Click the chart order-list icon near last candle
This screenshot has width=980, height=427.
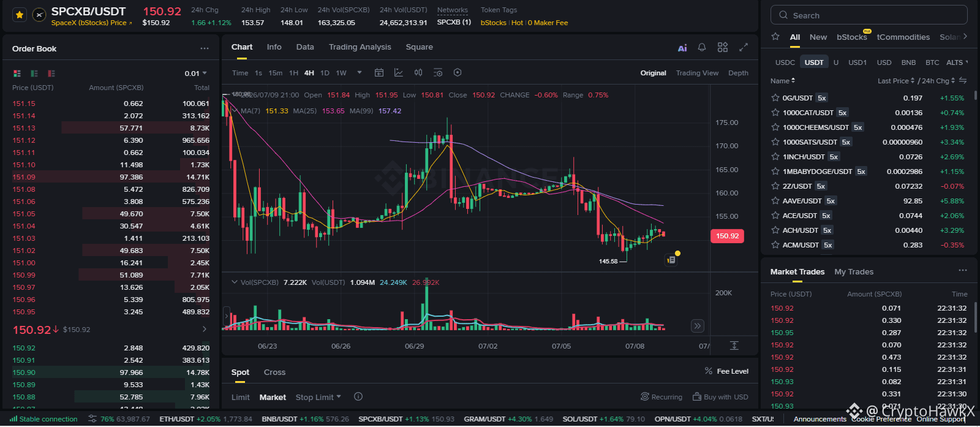[671, 260]
